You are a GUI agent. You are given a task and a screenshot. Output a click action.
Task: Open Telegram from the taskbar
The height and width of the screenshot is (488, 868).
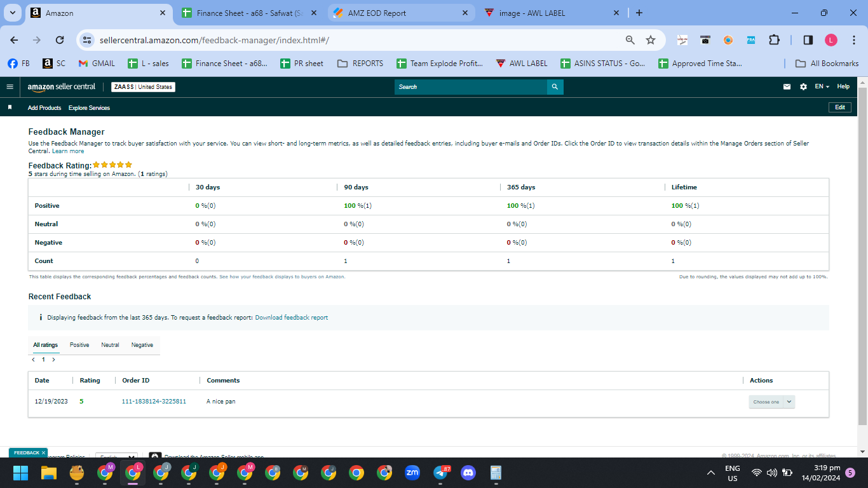(x=440, y=472)
